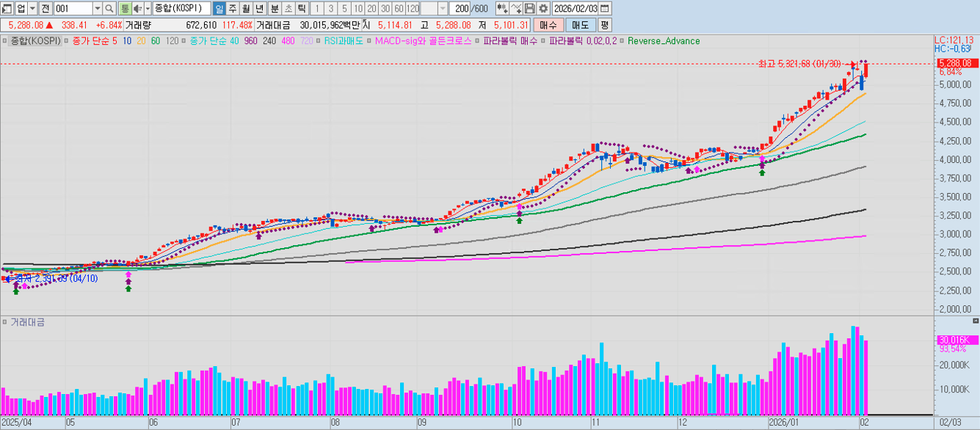Toggle the square marker before MACD-sig와 골든크로스 legend

point(370,41)
